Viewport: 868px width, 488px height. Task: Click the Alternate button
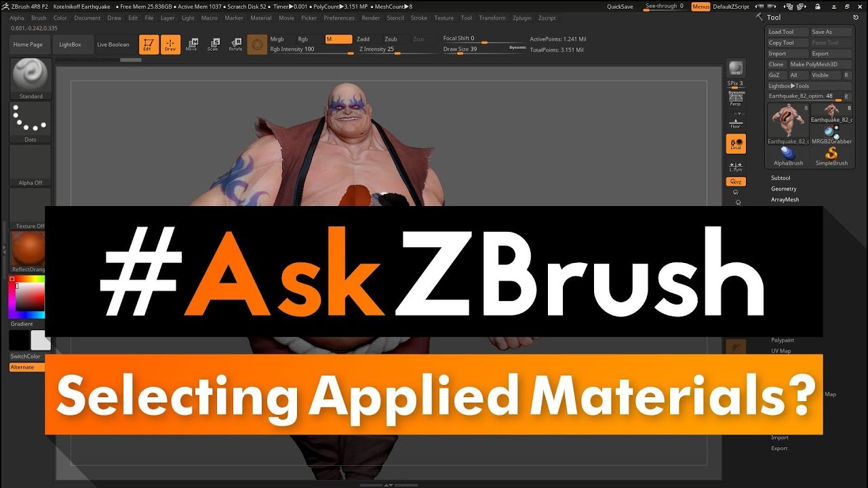(x=27, y=367)
